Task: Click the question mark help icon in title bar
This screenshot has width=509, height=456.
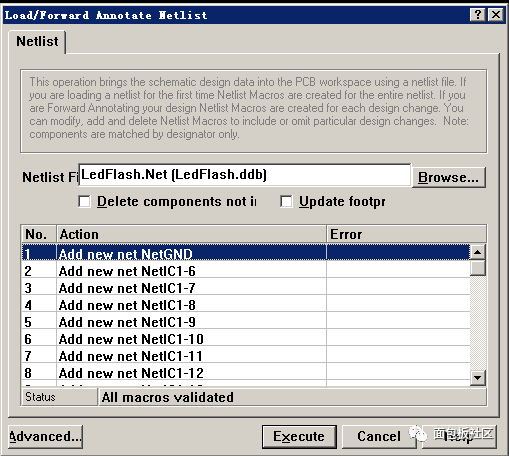Action: 477,15
